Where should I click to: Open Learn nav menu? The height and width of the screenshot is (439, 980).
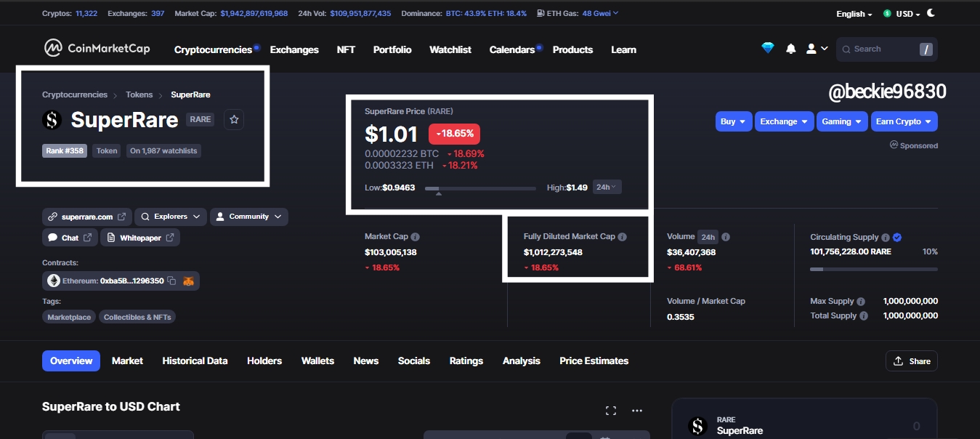(623, 49)
